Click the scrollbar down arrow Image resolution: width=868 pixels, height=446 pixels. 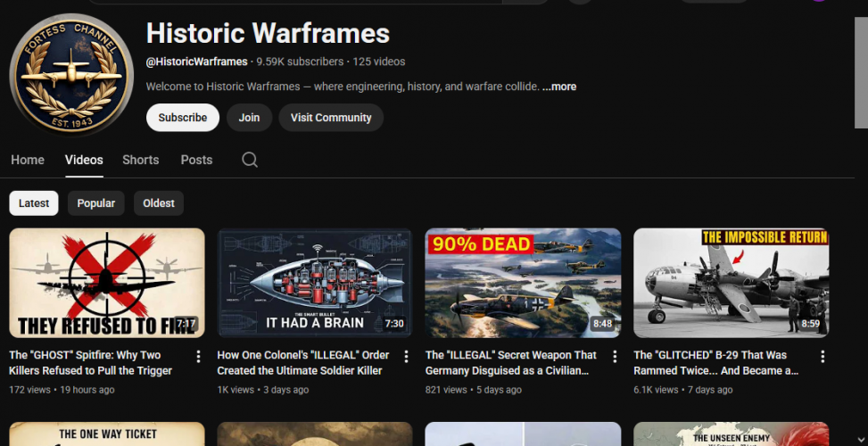pyautogui.click(x=862, y=440)
